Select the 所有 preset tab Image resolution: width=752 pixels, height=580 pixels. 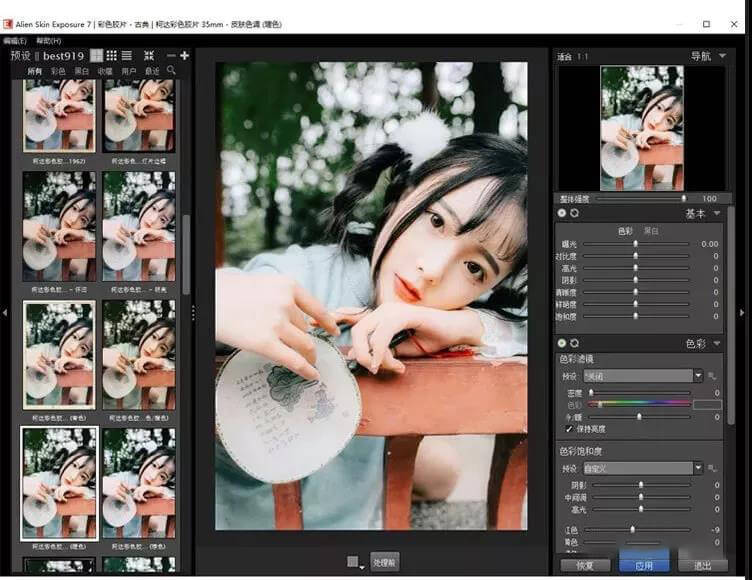(35, 71)
